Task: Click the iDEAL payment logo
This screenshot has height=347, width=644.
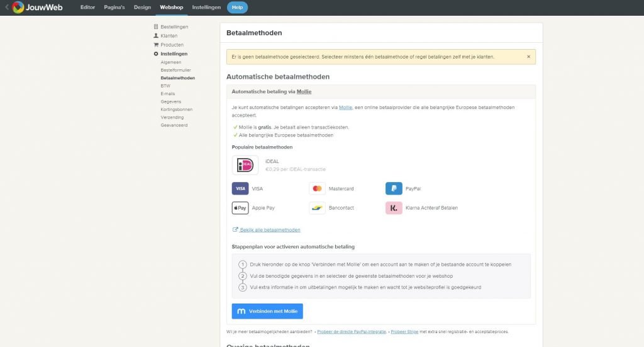Action: click(245, 165)
